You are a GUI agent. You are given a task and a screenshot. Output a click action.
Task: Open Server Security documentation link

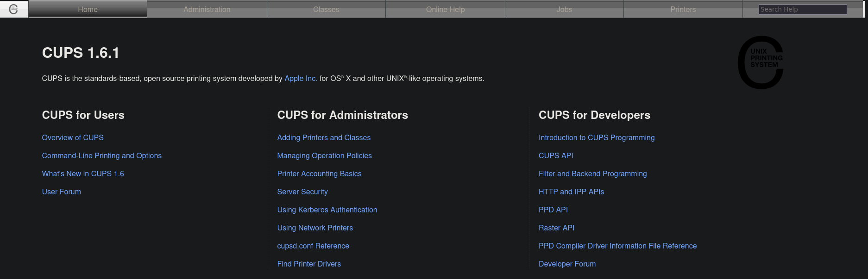302,192
